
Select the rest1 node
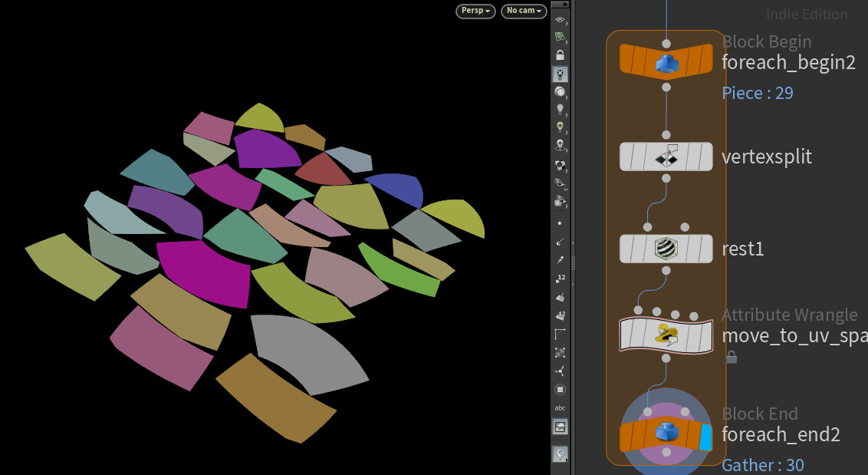pos(666,248)
